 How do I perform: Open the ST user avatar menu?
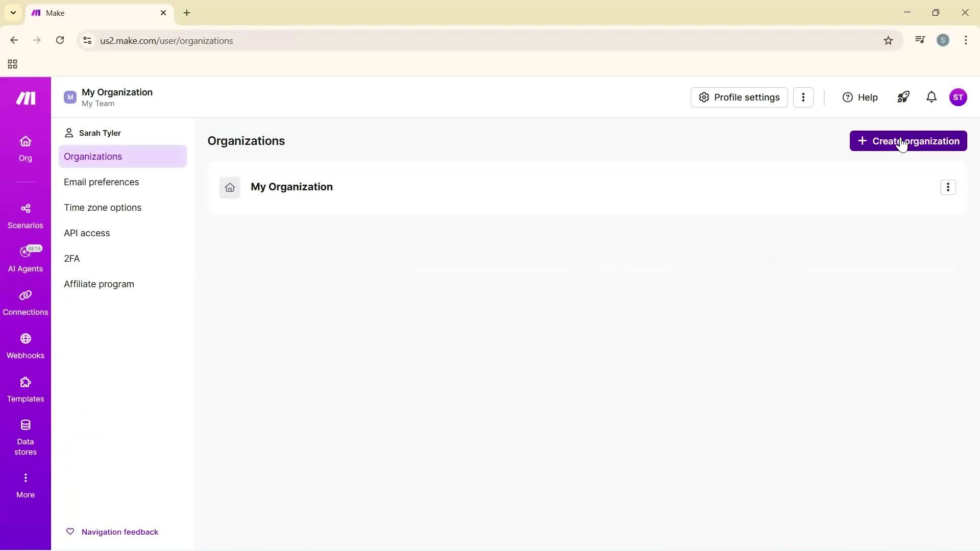(960, 97)
